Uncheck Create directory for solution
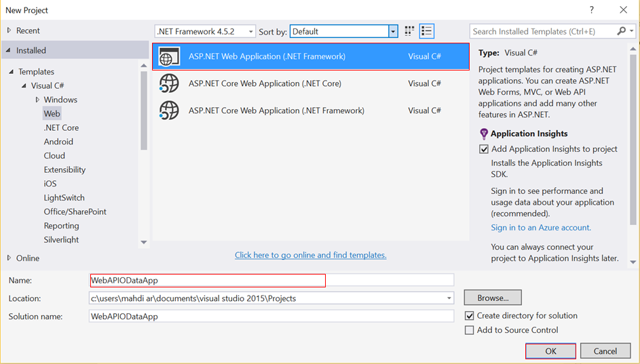640x364 pixels. (x=470, y=316)
